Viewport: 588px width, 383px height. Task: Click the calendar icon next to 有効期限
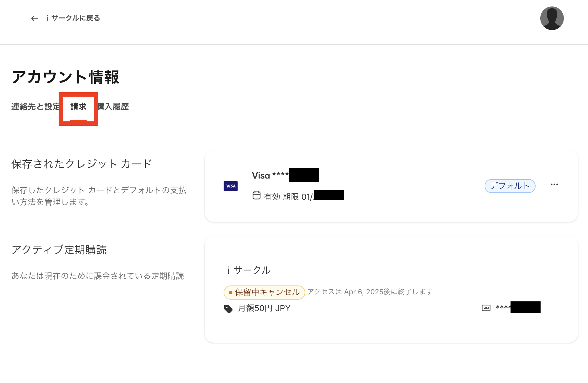point(257,195)
